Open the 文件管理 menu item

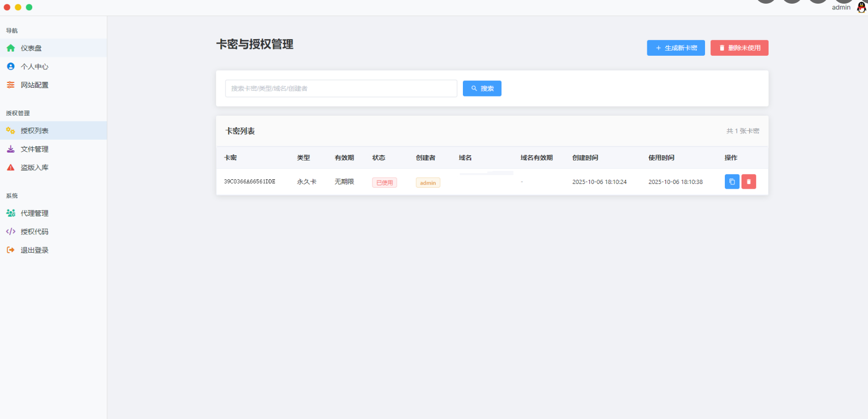pos(34,149)
